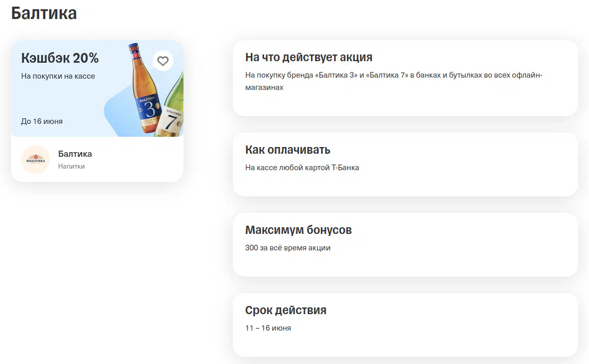The width and height of the screenshot is (589, 364).
Task: Click the 'До 16 июня' expiry label
Action: click(42, 121)
